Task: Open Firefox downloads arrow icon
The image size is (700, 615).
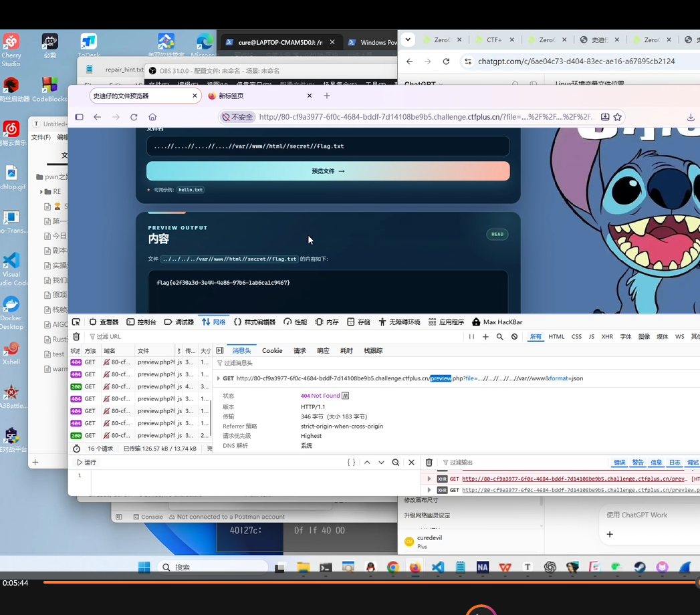Action: pos(691,117)
